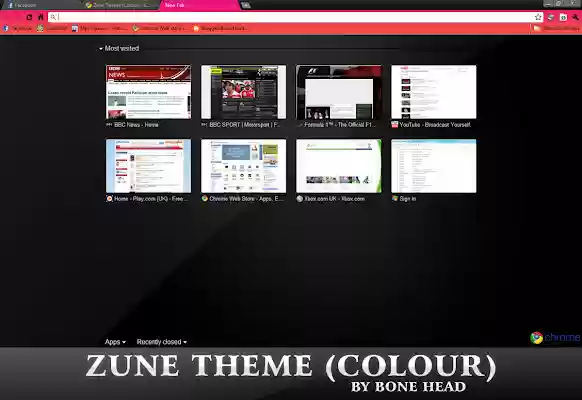Focus the address bar
The width and height of the screenshot is (582, 400).
295,17
